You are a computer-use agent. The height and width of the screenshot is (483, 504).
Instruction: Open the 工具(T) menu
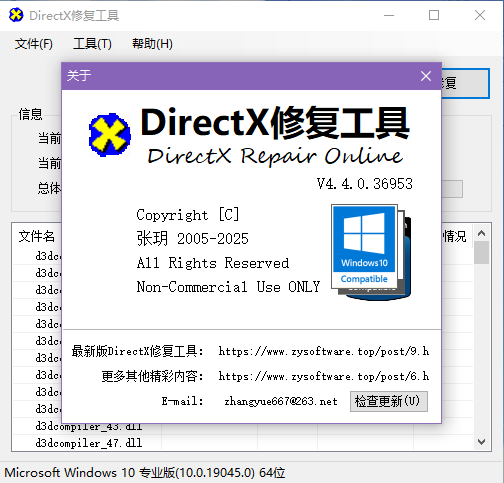[x=92, y=44]
